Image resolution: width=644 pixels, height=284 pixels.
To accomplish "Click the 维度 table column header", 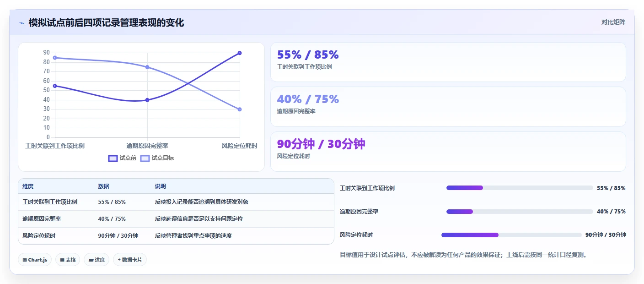I will (28, 186).
